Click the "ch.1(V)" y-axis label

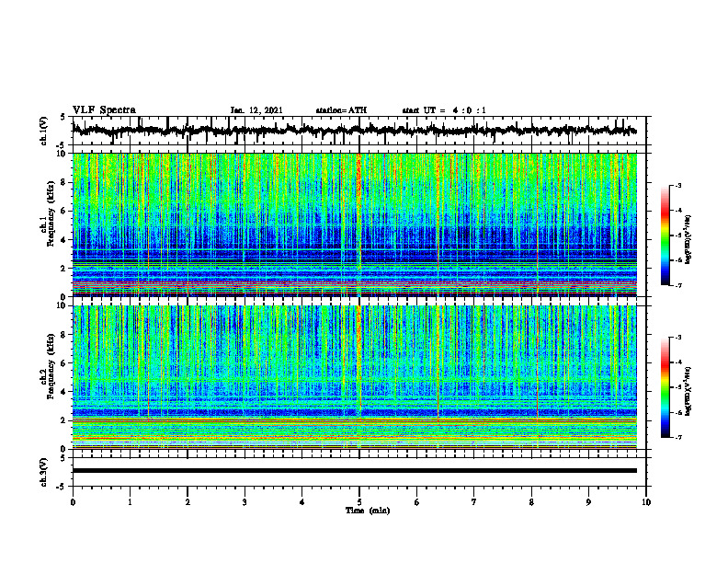tap(43, 131)
